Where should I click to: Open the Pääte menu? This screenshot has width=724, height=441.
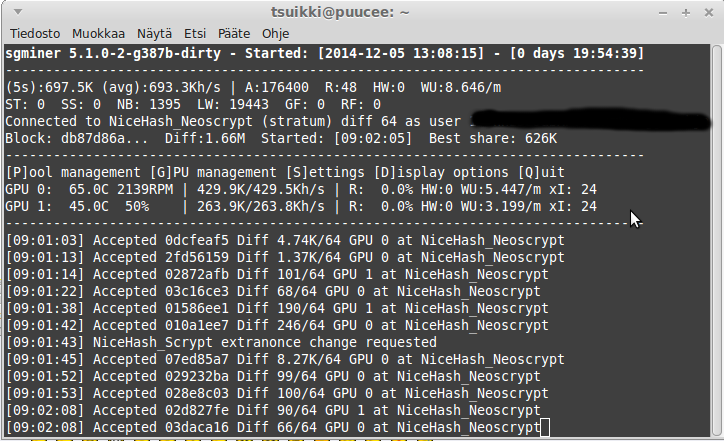(x=234, y=34)
